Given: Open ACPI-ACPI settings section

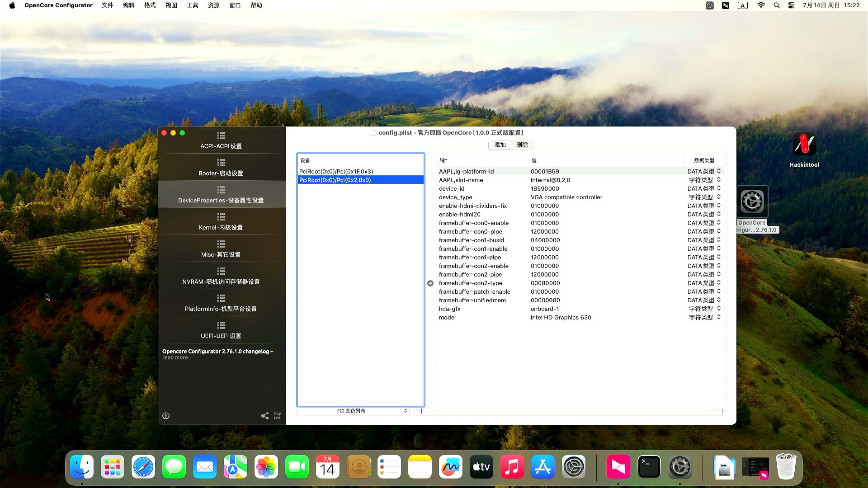Looking at the screenshot, I should coord(221,141).
